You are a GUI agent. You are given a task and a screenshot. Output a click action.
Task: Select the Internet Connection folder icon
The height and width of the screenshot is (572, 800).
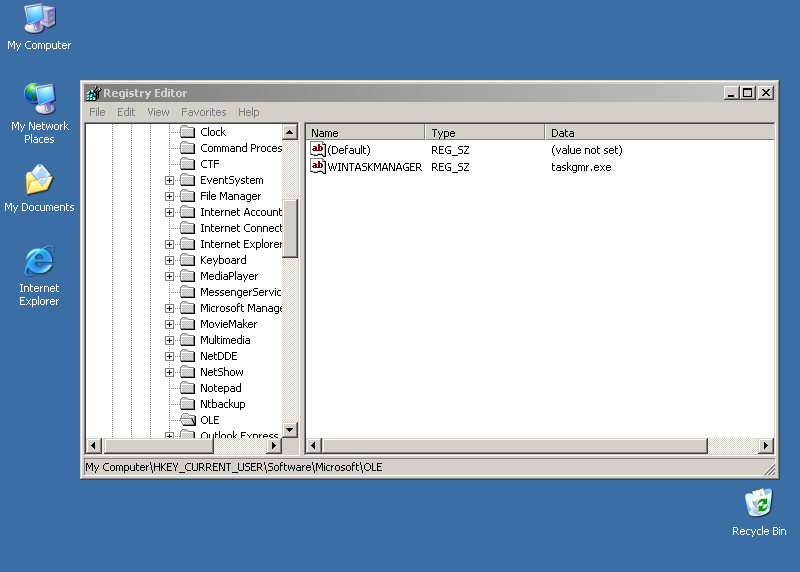pyautogui.click(x=188, y=228)
